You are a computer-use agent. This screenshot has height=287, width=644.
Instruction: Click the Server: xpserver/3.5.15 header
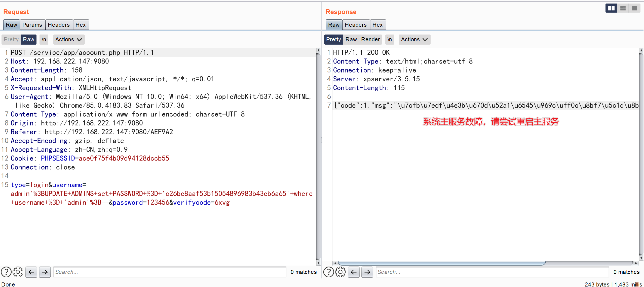point(376,79)
